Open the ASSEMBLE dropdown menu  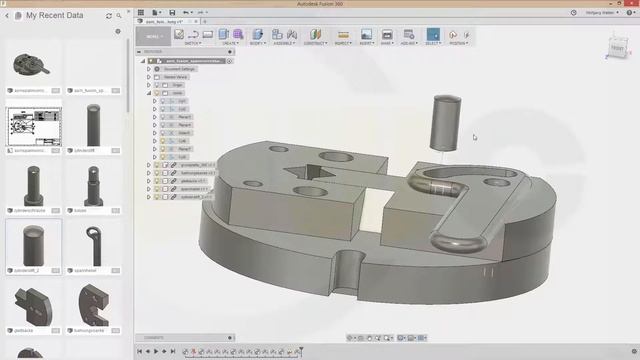284,43
